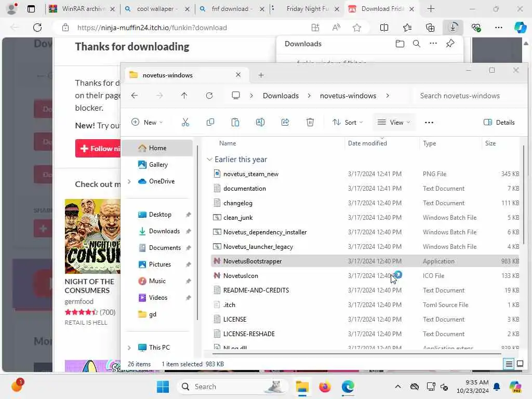The height and width of the screenshot is (399, 532).
Task: Open the Sort dropdown menu
Action: pyautogui.click(x=348, y=123)
